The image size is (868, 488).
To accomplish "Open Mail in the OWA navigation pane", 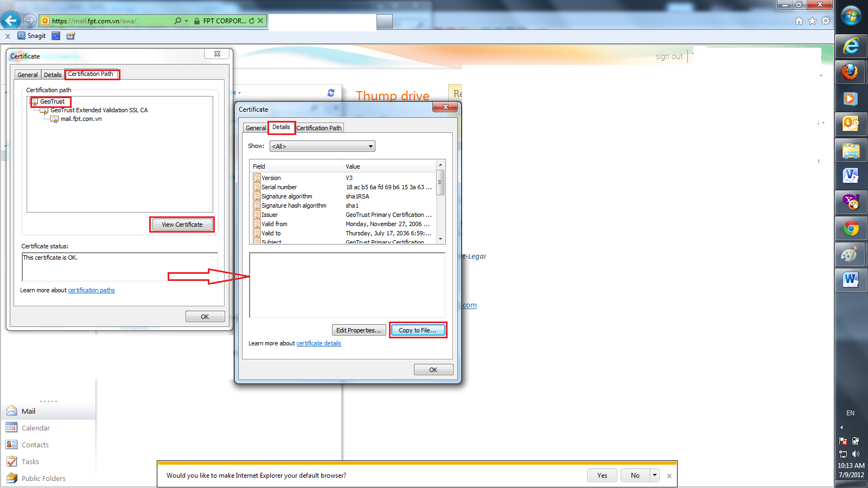I will point(48,411).
